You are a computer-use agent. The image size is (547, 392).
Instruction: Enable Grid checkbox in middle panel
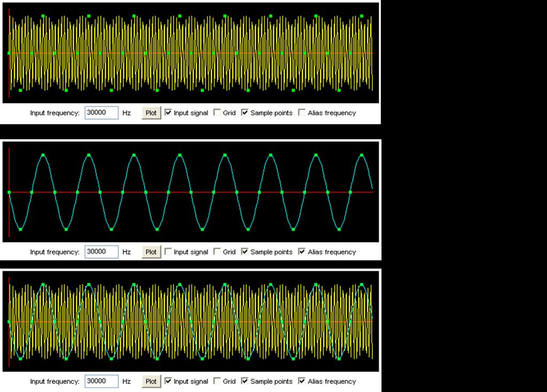pos(217,252)
